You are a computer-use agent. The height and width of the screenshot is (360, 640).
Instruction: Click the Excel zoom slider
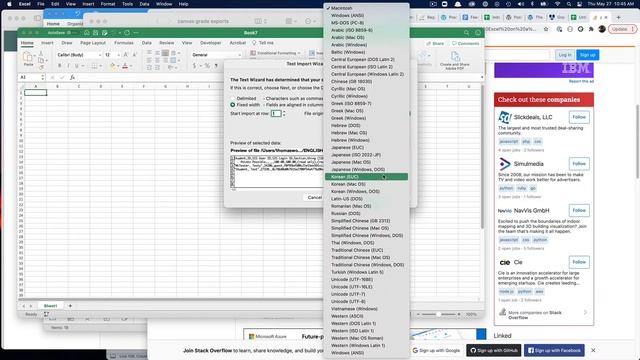(439, 314)
